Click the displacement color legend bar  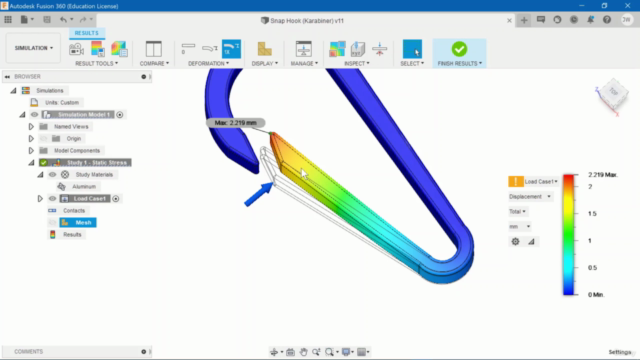pyautogui.click(x=569, y=235)
